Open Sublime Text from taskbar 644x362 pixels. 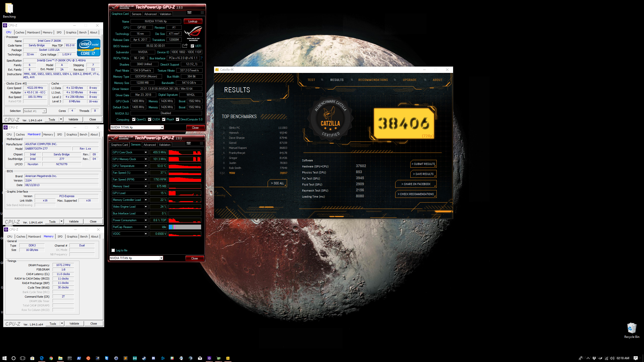click(125, 358)
